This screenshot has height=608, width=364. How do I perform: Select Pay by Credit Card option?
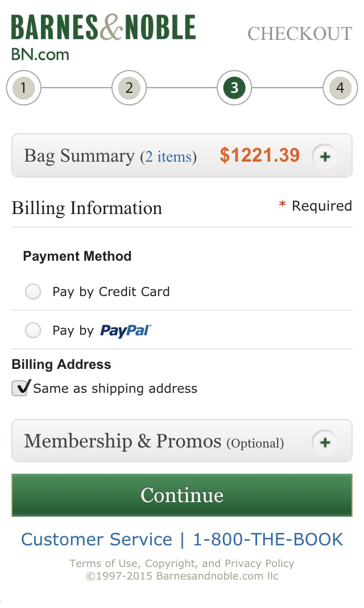point(34,292)
